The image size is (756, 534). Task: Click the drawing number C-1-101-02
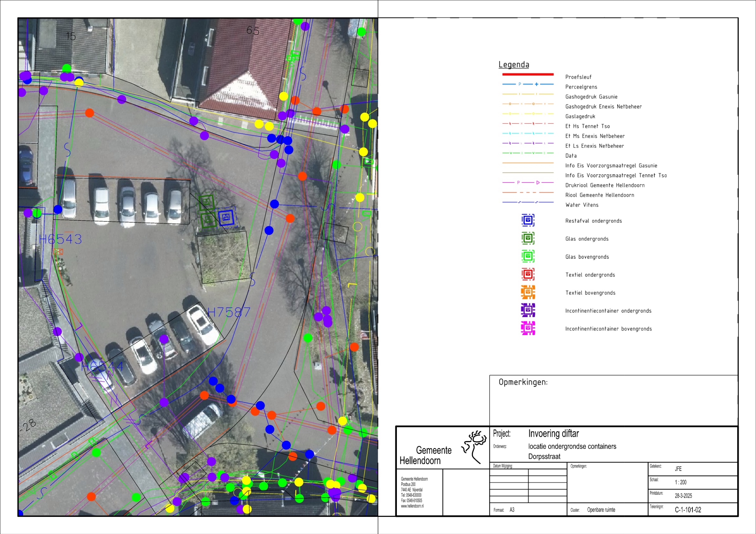tap(688, 510)
